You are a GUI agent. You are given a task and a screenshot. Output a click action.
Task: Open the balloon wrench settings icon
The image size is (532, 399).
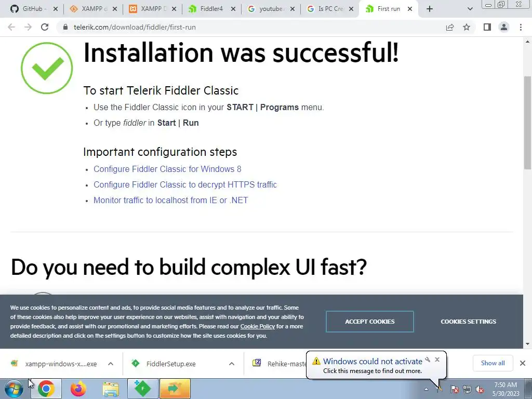(428, 360)
